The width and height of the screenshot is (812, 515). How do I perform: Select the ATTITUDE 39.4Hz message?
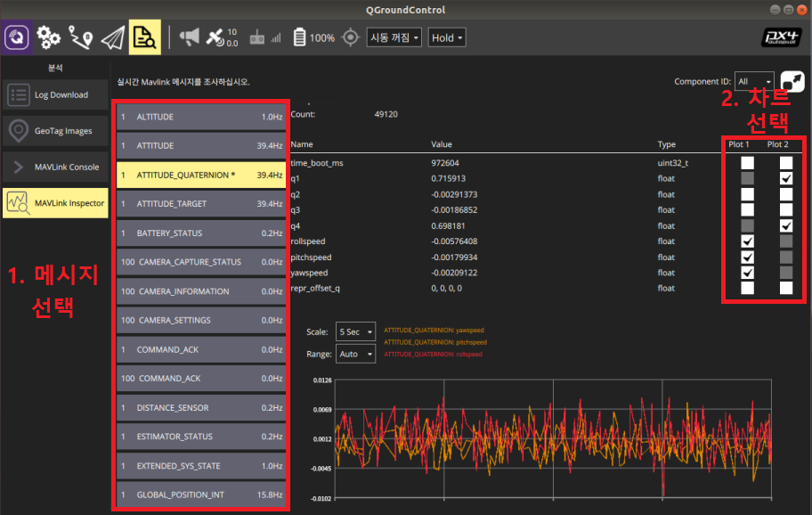201,145
